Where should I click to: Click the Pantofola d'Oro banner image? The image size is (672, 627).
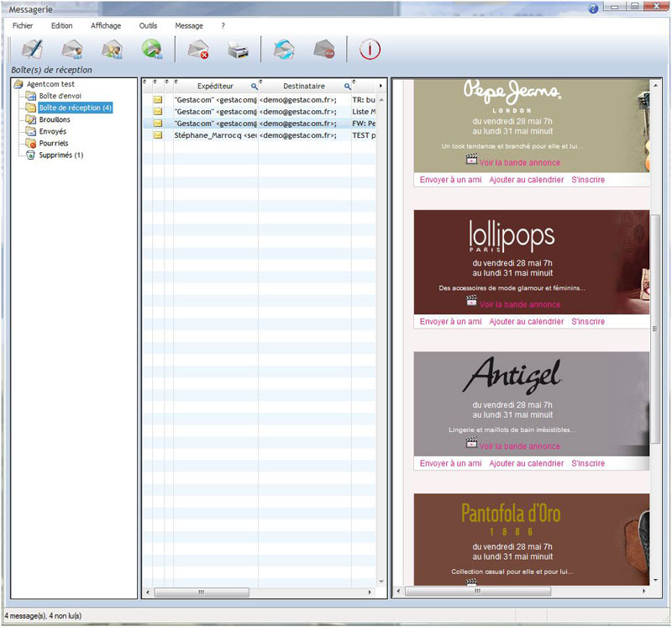(532, 540)
